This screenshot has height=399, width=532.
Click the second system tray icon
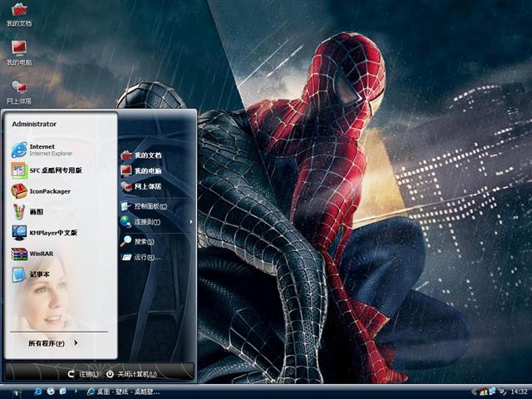[x=492, y=392]
